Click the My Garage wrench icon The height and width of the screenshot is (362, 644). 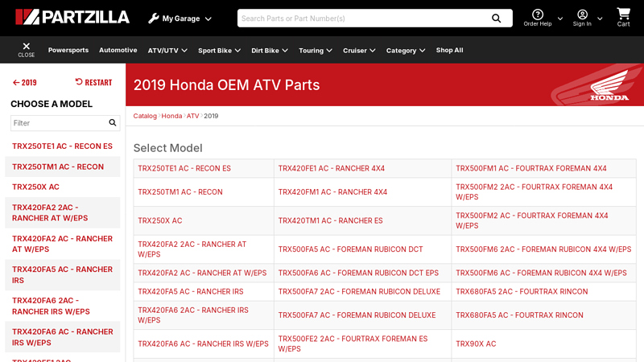coord(154,19)
